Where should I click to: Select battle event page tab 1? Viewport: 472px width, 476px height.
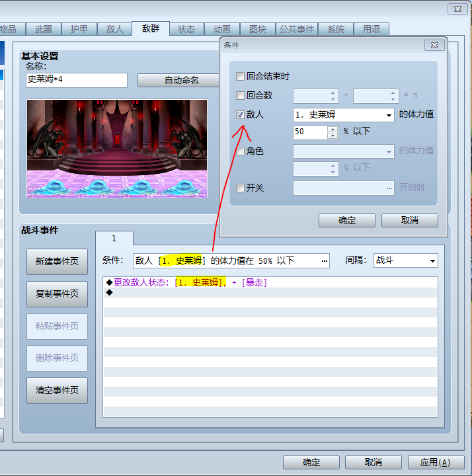114,238
